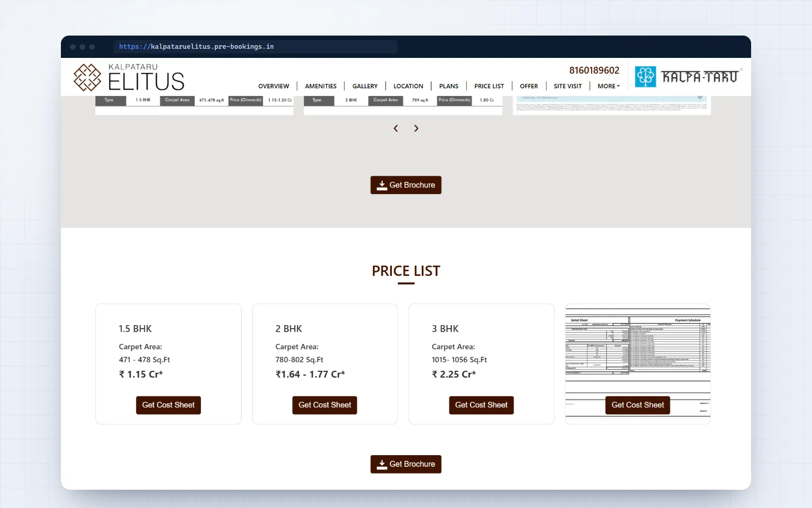Open the Overview menu item
This screenshot has height=508, width=812.
coord(274,86)
